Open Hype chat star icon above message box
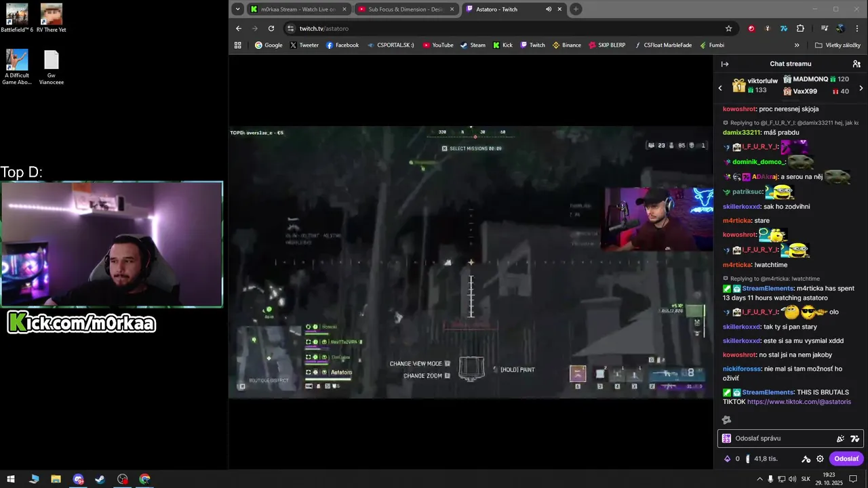The image size is (868, 488). tap(727, 420)
